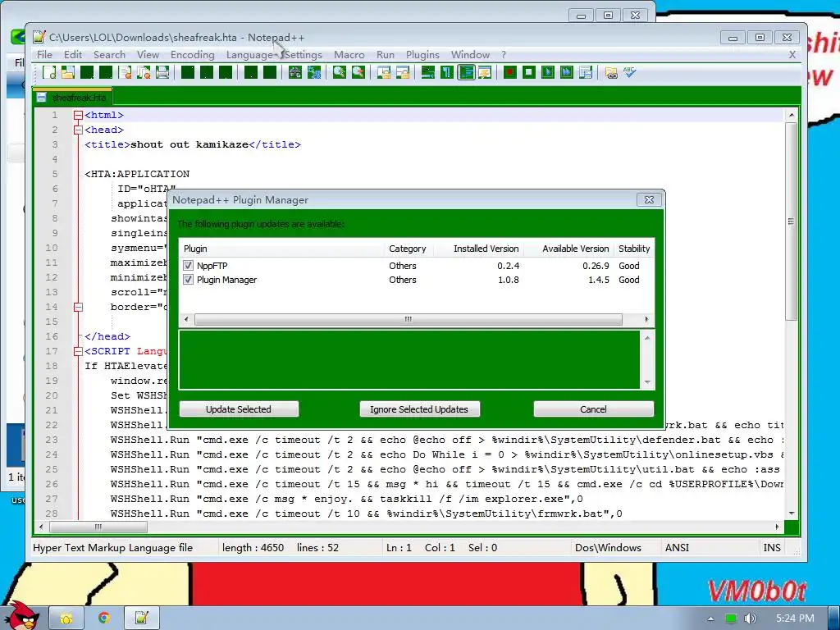This screenshot has height=630, width=840.
Task: Click the Close All documents icon
Action: [144, 72]
